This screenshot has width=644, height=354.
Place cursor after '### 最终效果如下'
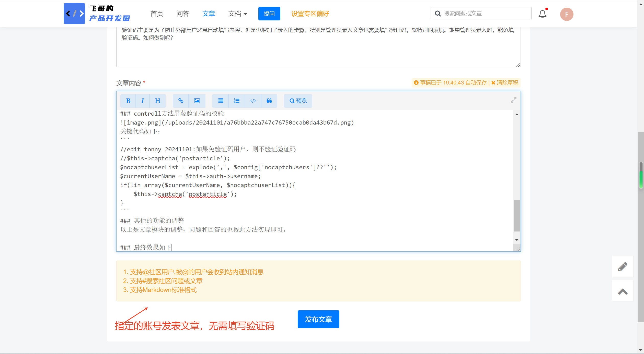pos(172,247)
